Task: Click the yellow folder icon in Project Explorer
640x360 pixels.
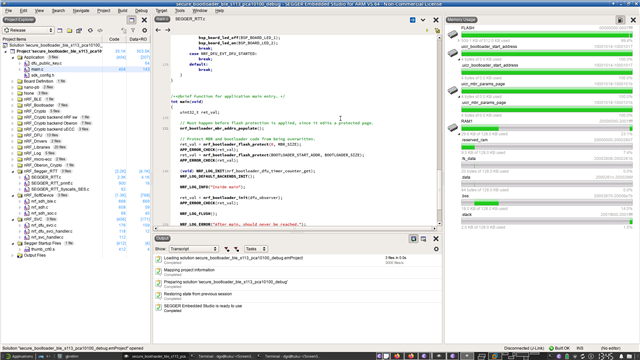Action: (x=69, y=30)
